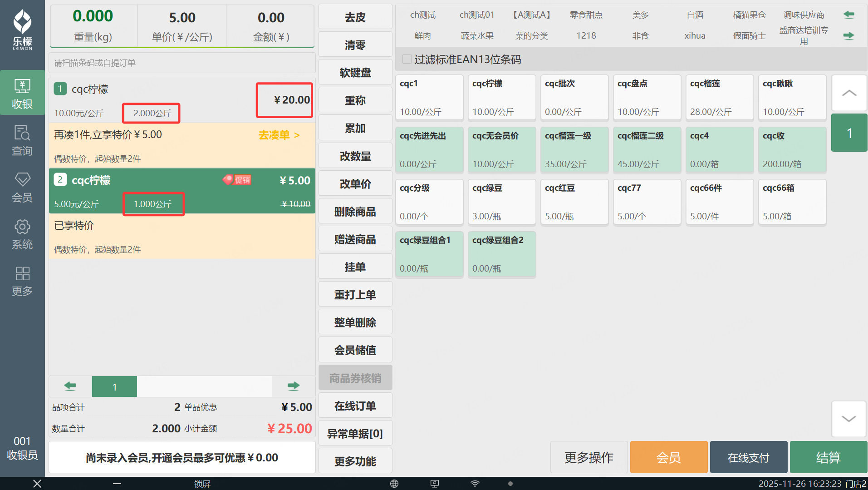This screenshot has width=868, height=490.
Task: Click the 会员储值 button
Action: click(x=355, y=350)
